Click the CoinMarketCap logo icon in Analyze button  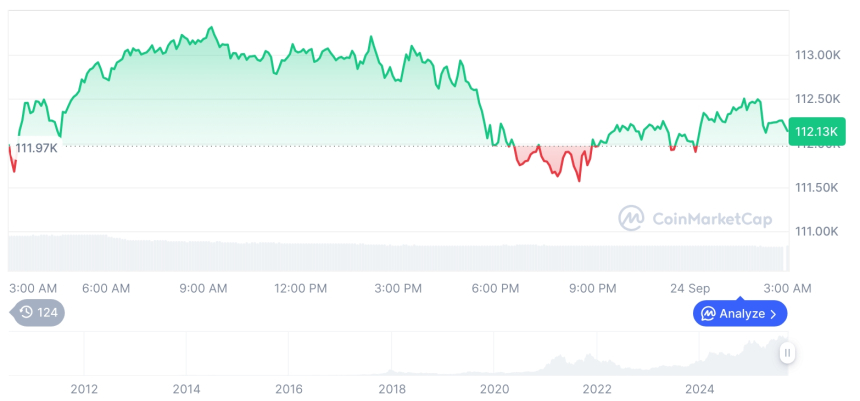(x=708, y=314)
